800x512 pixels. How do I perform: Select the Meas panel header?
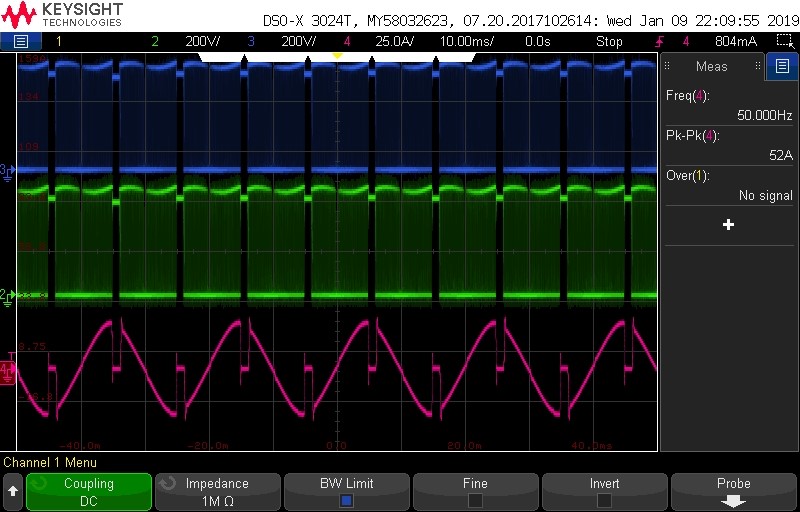pyautogui.click(x=712, y=67)
